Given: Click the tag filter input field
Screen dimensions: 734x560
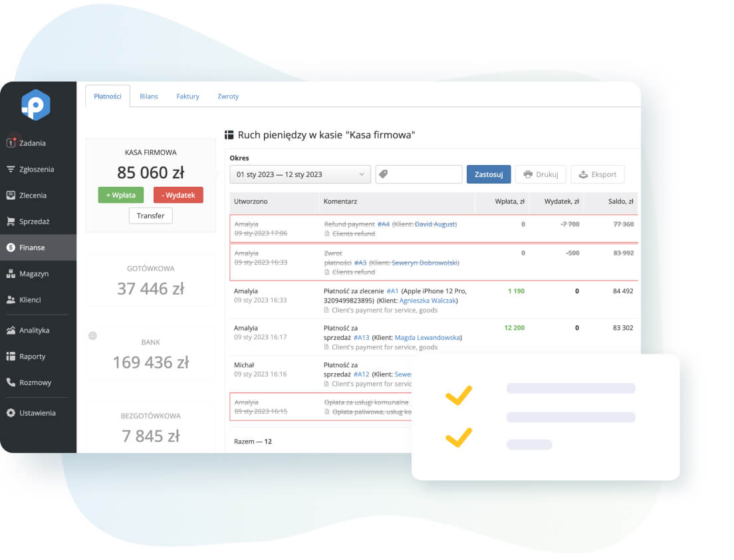Looking at the screenshot, I should [419, 174].
